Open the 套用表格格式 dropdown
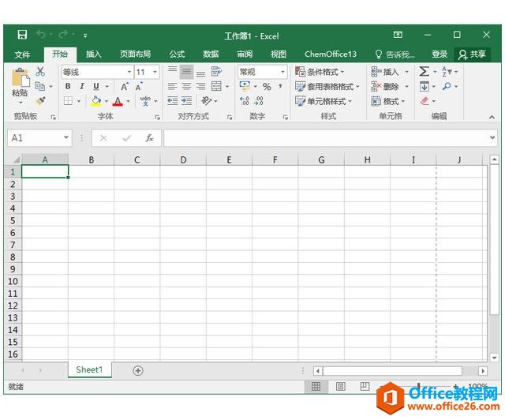Image resolution: width=505 pixels, height=420 pixels. point(327,86)
